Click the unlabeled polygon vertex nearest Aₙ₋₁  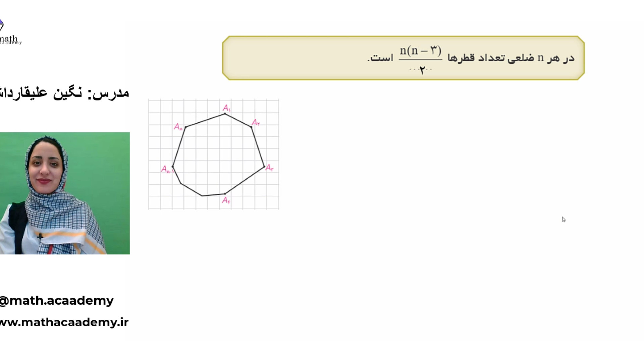point(181,183)
